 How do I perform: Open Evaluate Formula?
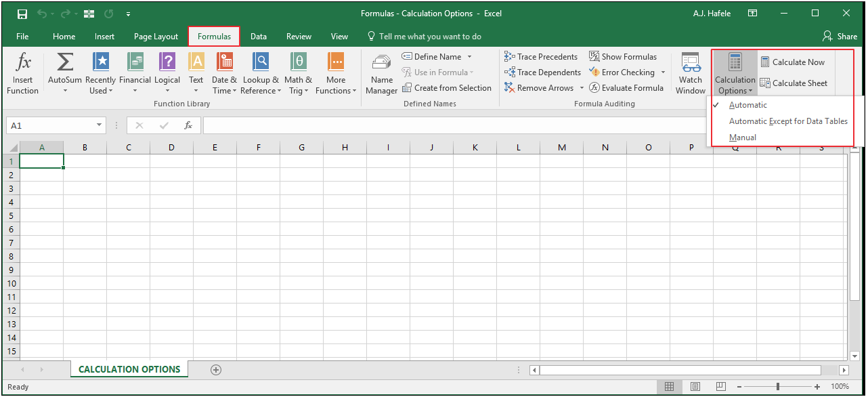626,88
